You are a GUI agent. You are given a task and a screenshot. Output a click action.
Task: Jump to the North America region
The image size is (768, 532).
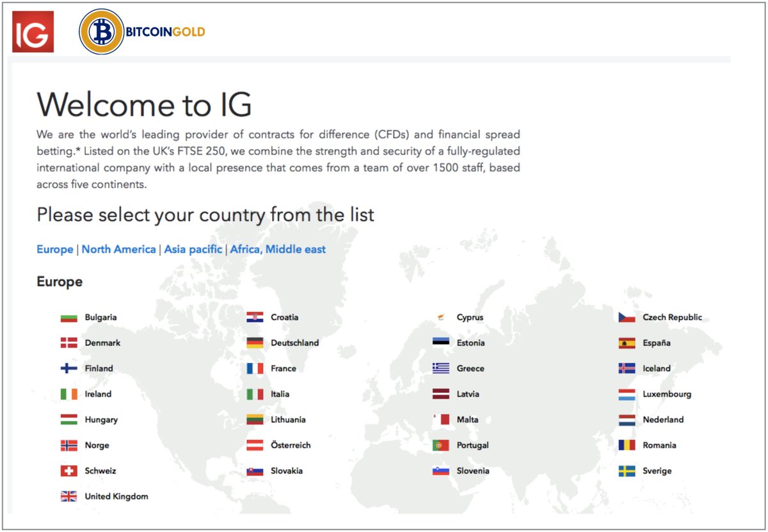[119, 250]
